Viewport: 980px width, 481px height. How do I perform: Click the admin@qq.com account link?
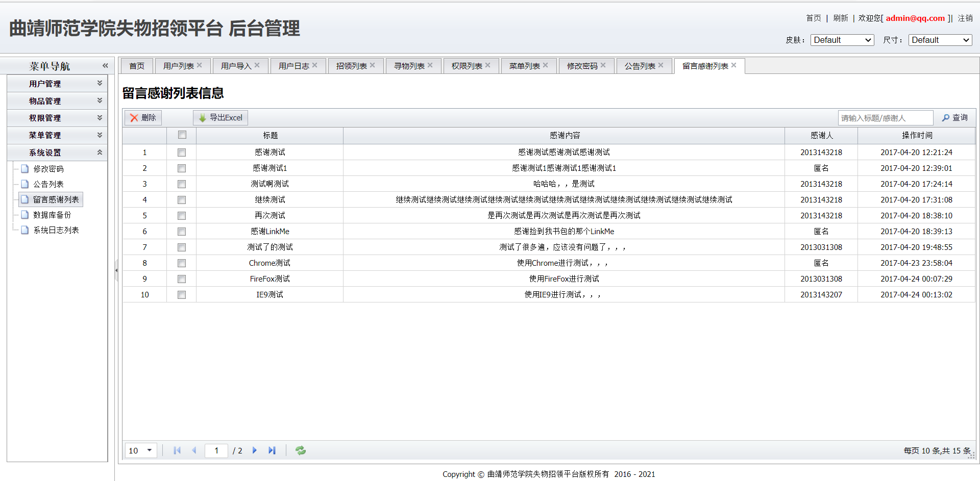(915, 18)
